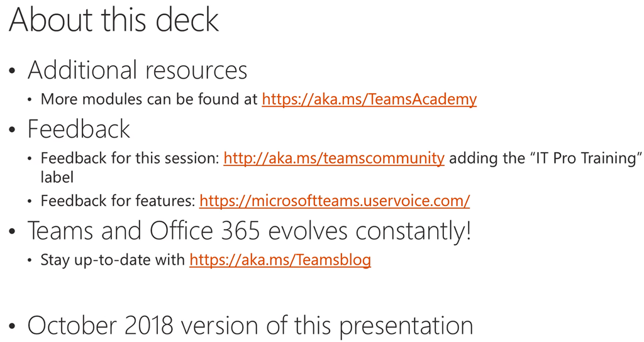Open the aka.ms/TeamsAcademy link
The image size is (644, 342).
[369, 99]
